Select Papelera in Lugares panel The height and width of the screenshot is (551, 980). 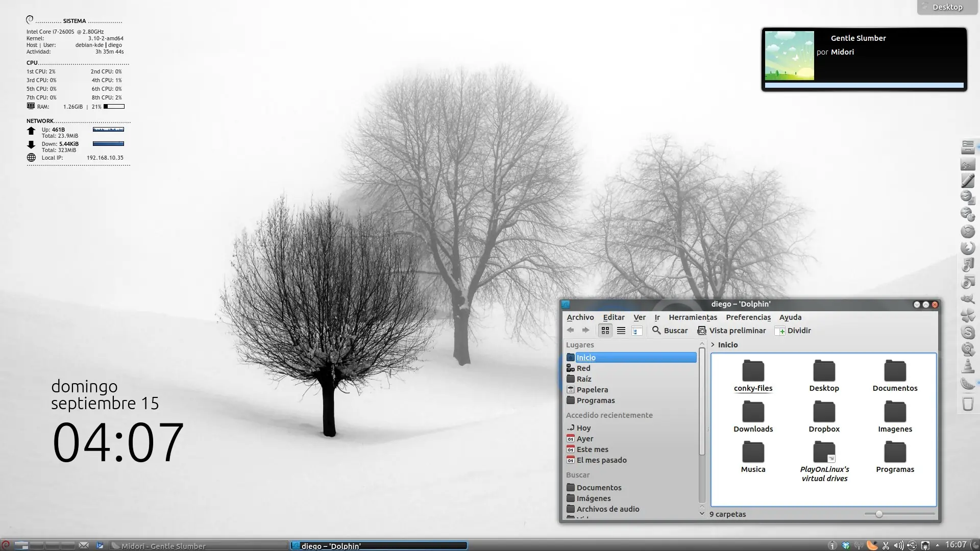click(592, 390)
